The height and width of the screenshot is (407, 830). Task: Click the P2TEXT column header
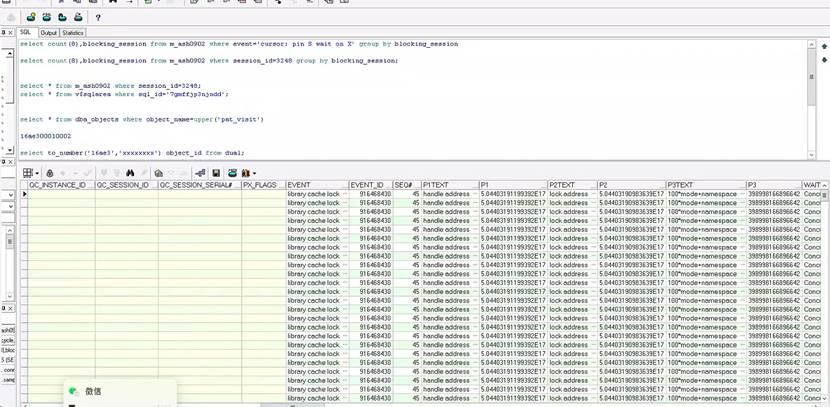[572, 185]
